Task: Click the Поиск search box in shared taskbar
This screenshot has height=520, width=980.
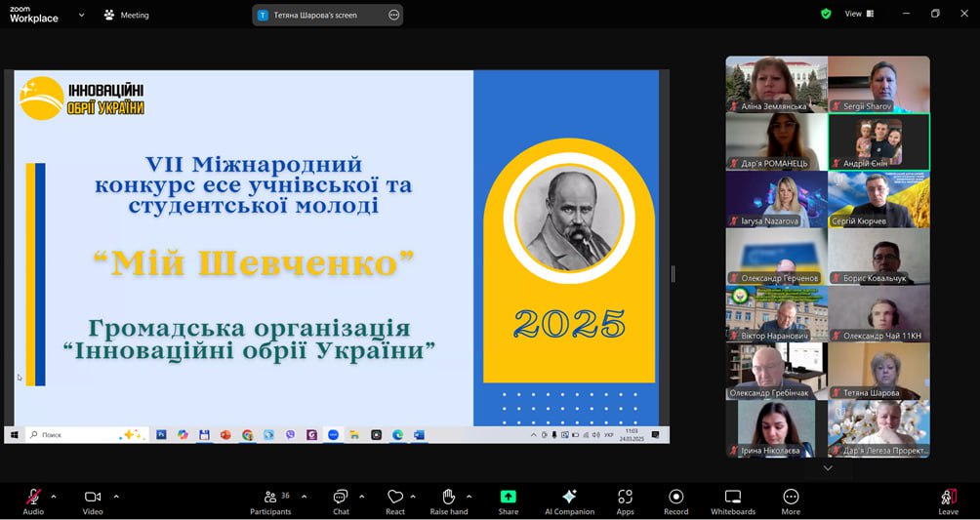Action: coord(88,435)
